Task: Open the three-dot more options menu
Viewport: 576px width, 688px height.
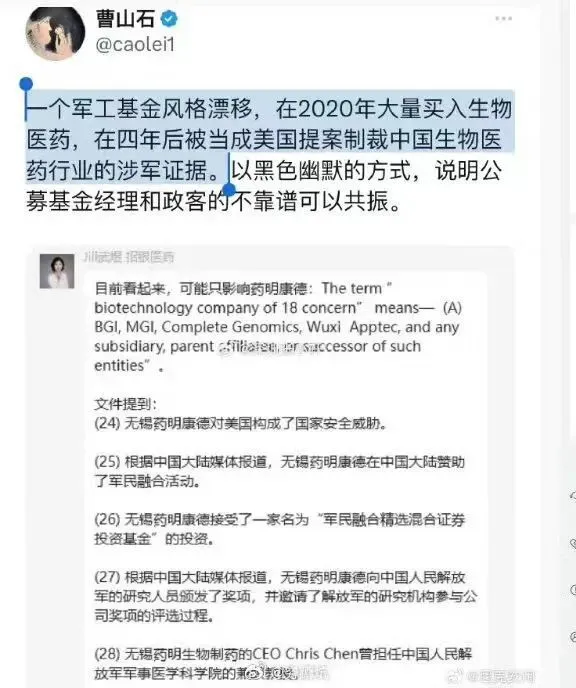Action: (503, 18)
